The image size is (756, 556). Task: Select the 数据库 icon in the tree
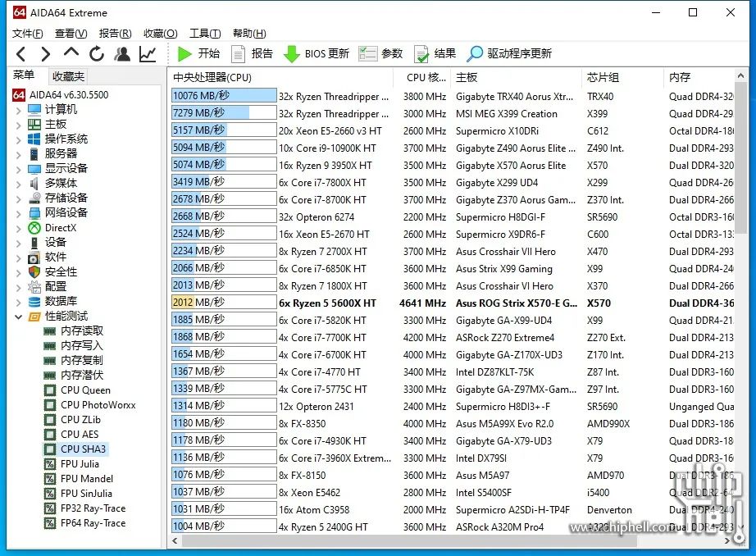point(34,302)
